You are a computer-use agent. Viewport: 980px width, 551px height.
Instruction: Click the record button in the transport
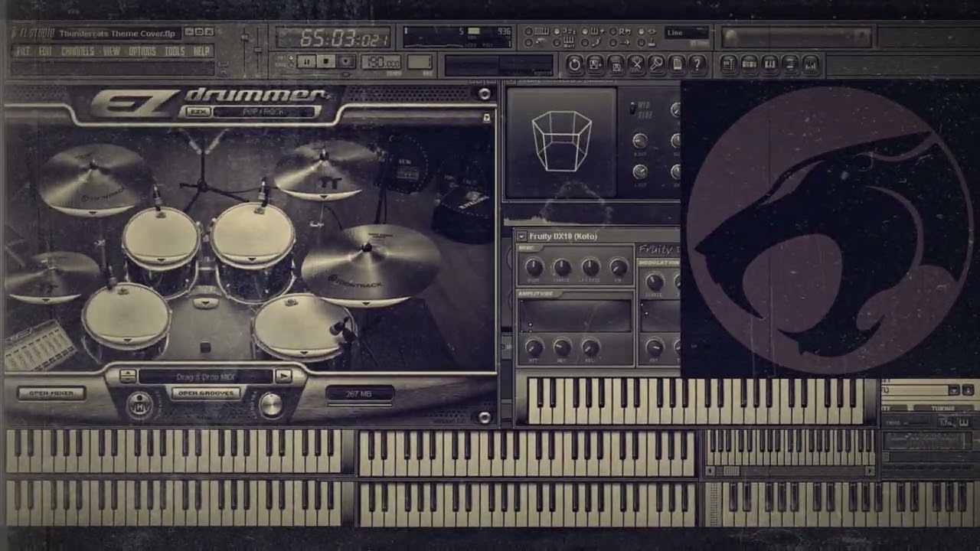346,61
